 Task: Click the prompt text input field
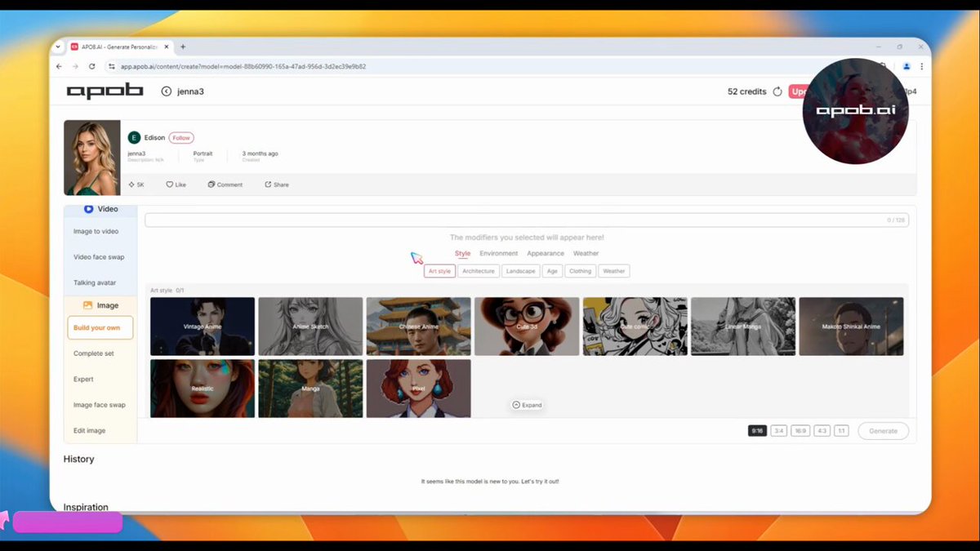[x=527, y=220]
